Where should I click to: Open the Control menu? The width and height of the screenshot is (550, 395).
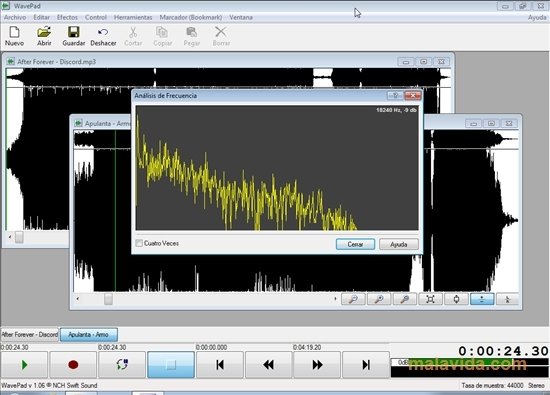[95, 17]
